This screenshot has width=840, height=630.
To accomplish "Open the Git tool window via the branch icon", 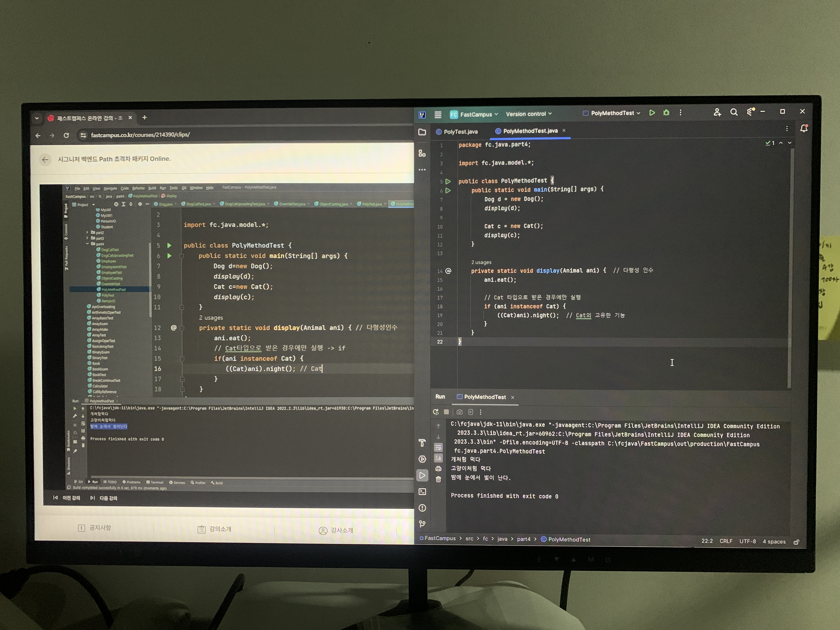I will point(422,524).
